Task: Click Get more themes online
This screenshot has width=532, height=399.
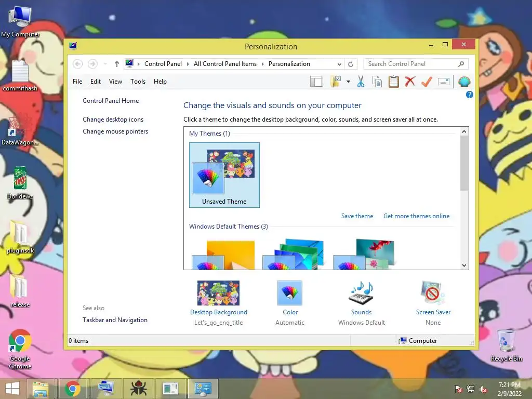Action: coord(416,216)
